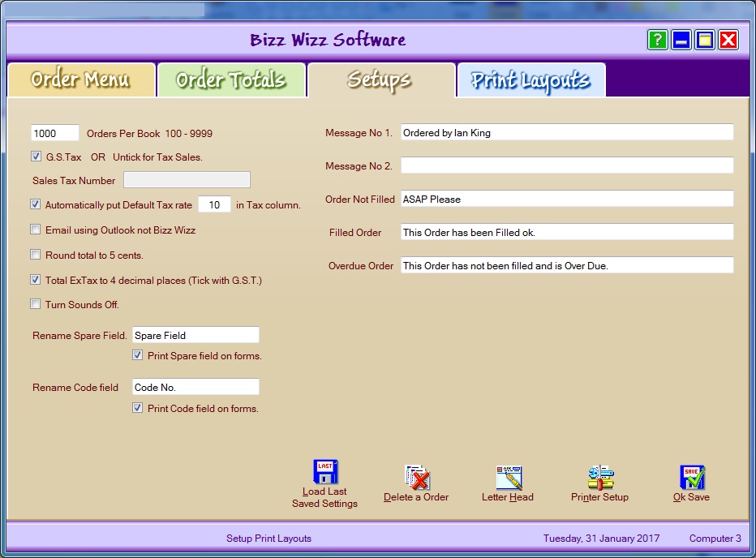Close window with the red X button
The height and width of the screenshot is (558, 756).
[x=728, y=40]
